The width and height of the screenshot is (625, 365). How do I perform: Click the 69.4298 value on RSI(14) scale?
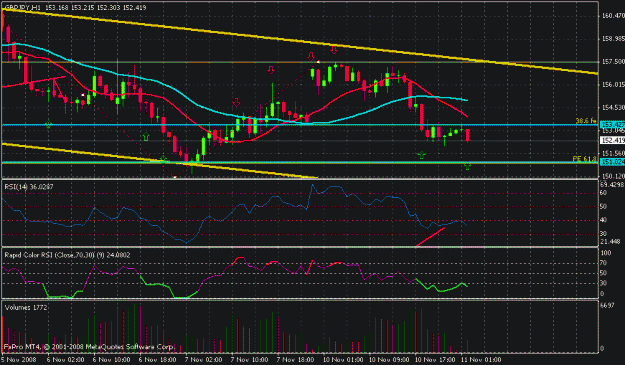tap(613, 184)
